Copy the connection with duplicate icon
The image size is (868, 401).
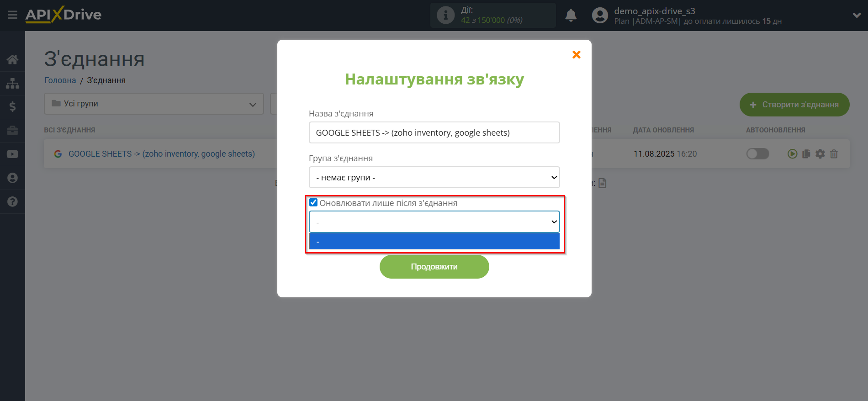pos(806,154)
